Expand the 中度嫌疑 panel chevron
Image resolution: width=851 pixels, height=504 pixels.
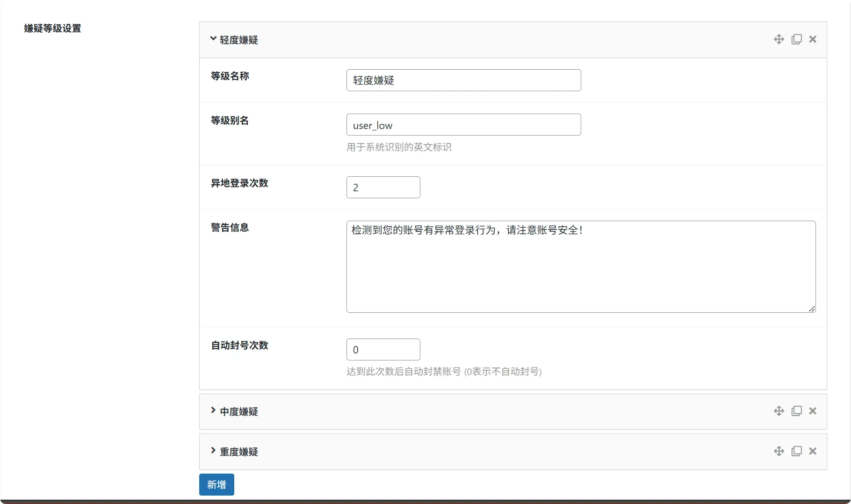tap(213, 410)
